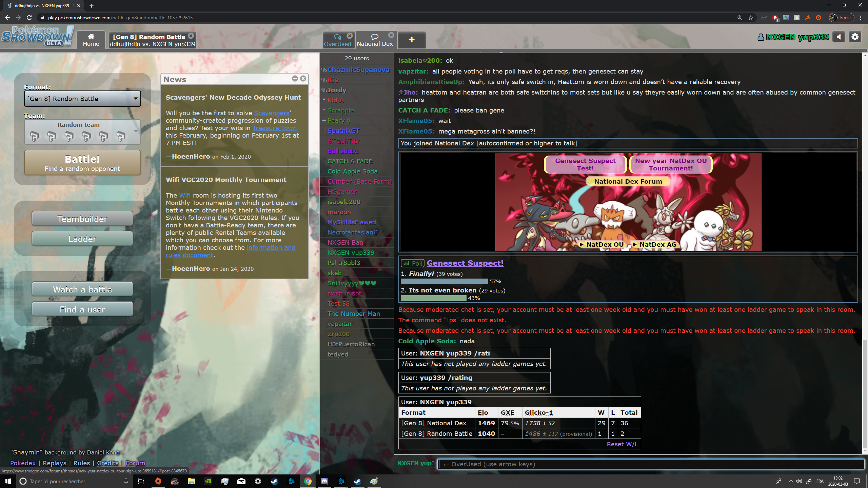The width and height of the screenshot is (868, 488).
Task: Open Origin from the taskbar
Action: [x=158, y=481]
